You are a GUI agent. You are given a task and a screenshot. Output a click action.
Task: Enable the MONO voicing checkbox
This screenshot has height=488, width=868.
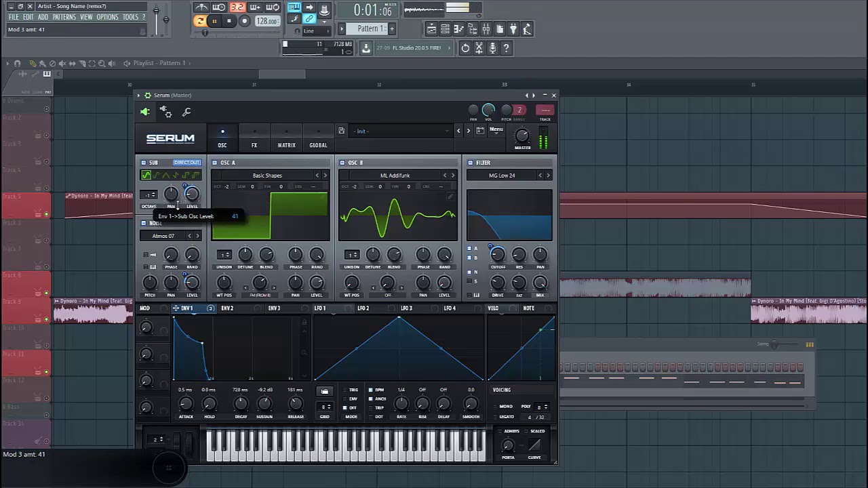tap(496, 407)
